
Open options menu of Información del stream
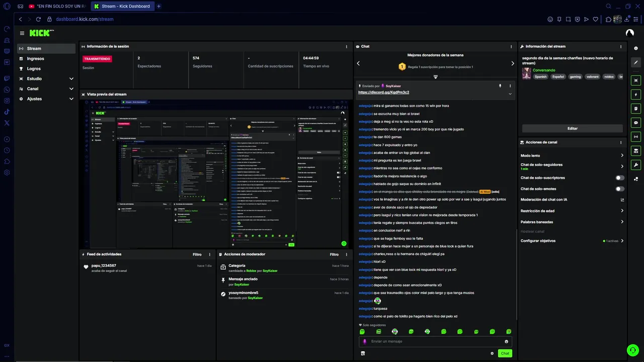(621, 46)
